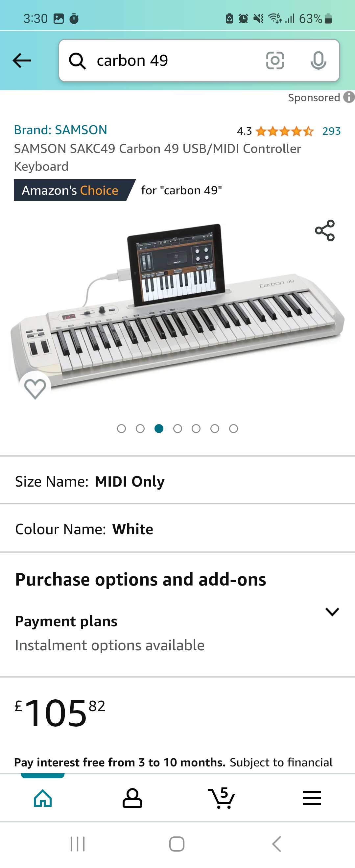Image resolution: width=355 pixels, height=868 pixels.
Task: Select the first image carousel dot
Action: pyautogui.click(x=122, y=429)
